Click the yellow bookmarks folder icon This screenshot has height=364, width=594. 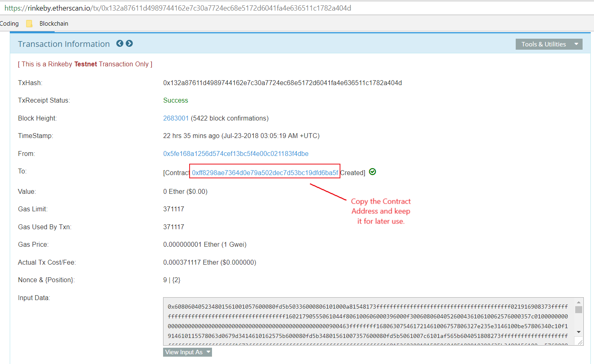tap(29, 23)
